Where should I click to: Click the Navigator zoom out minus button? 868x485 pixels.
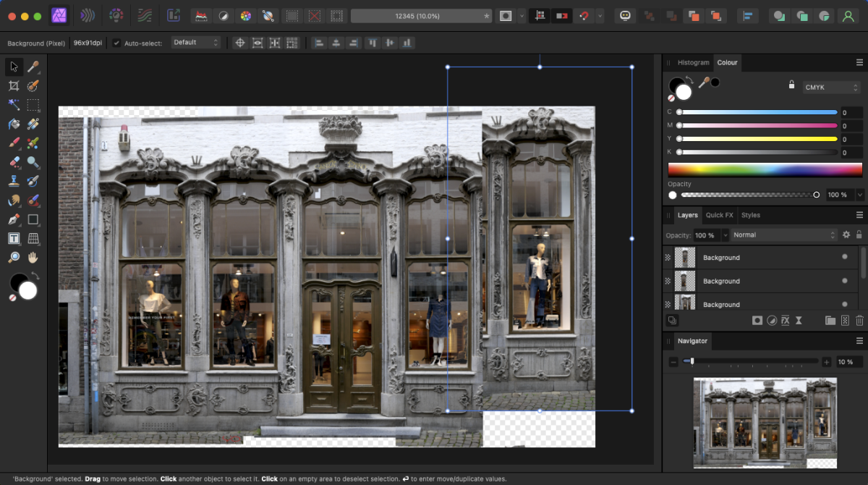click(673, 361)
